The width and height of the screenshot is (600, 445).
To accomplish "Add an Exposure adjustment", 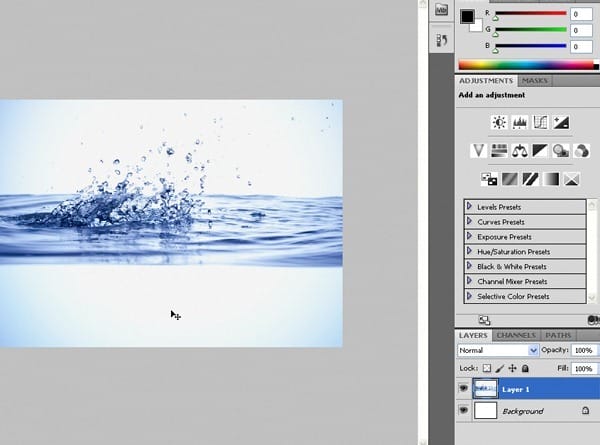I will tap(561, 122).
